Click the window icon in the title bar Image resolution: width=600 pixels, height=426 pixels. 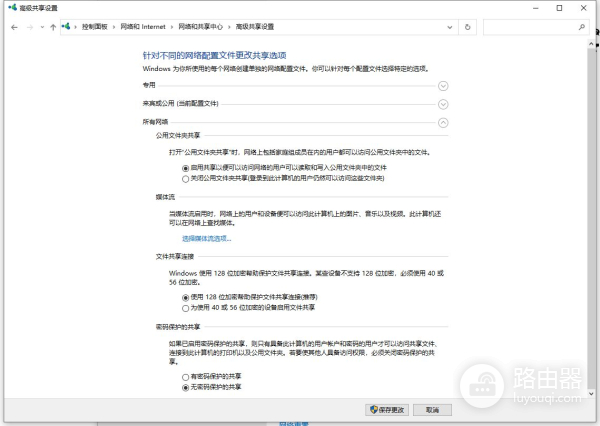tap(13, 7)
